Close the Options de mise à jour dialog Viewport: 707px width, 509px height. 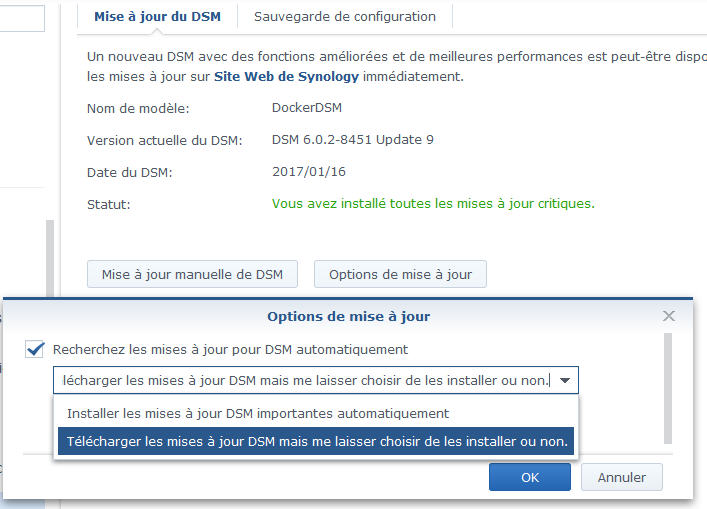[669, 316]
